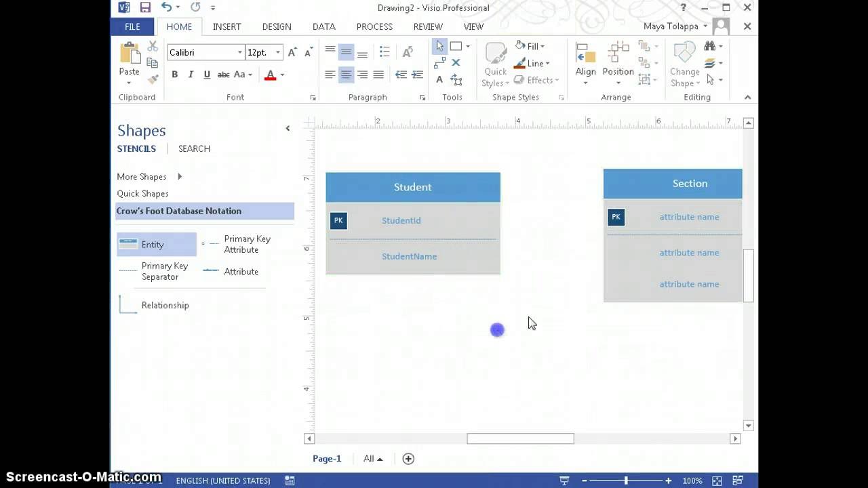This screenshot has height=488, width=868.
Task: Click the Connection Point X tool
Action: tap(456, 62)
